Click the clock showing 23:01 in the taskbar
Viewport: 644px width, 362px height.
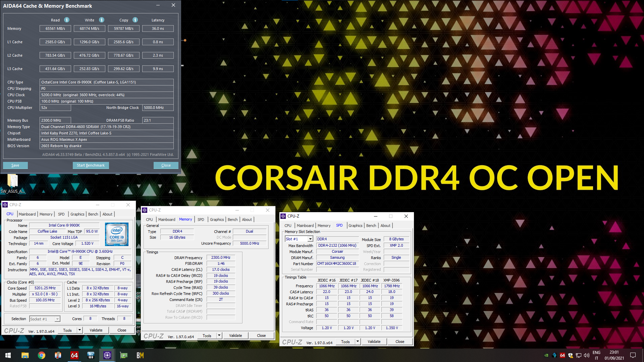click(614, 352)
